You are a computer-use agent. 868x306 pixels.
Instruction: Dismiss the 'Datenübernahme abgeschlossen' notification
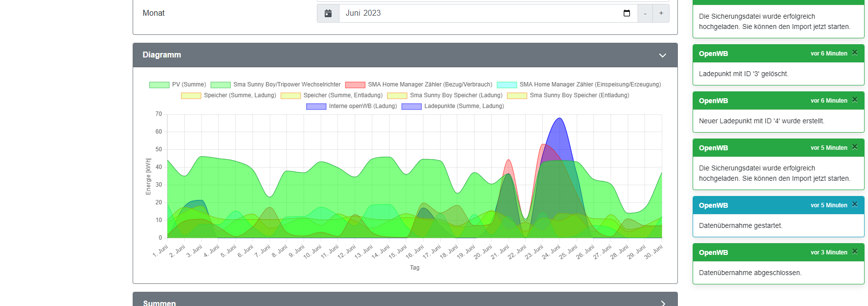click(x=855, y=252)
